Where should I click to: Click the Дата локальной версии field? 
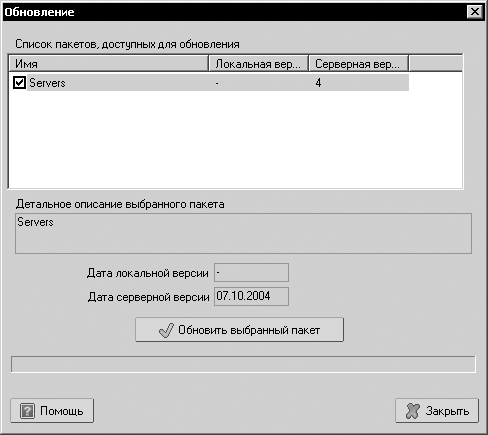tap(251, 273)
